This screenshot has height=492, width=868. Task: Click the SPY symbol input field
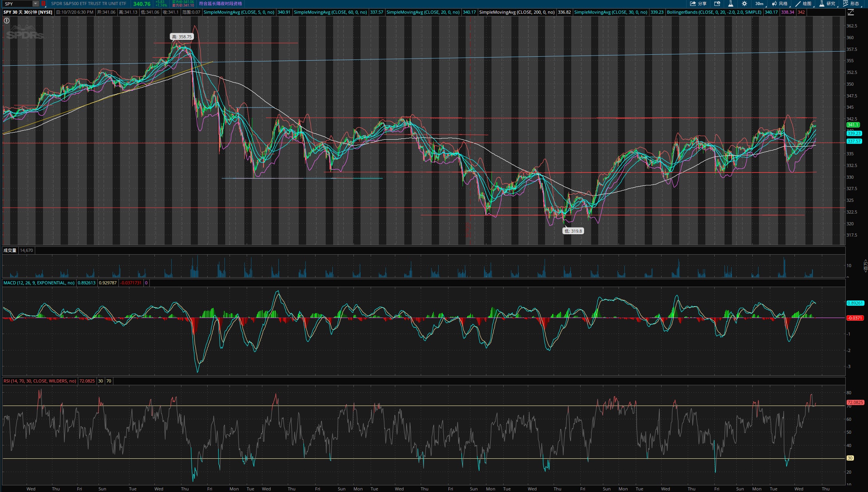click(18, 4)
